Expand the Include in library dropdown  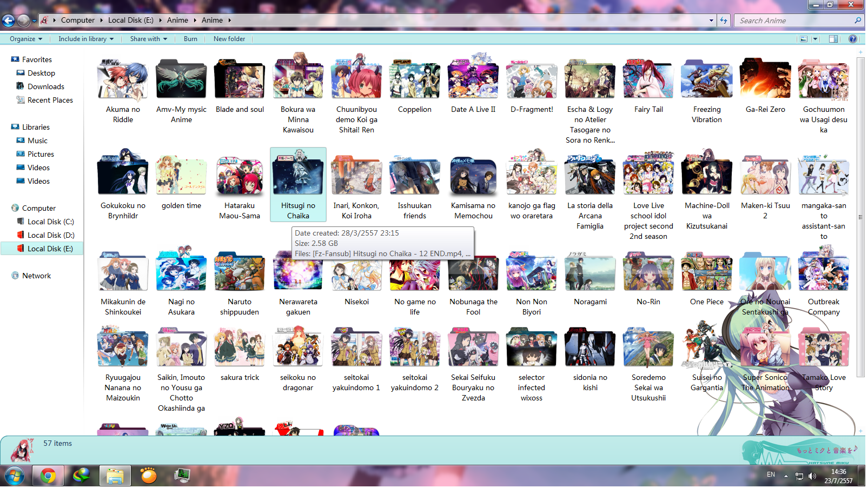click(x=86, y=39)
